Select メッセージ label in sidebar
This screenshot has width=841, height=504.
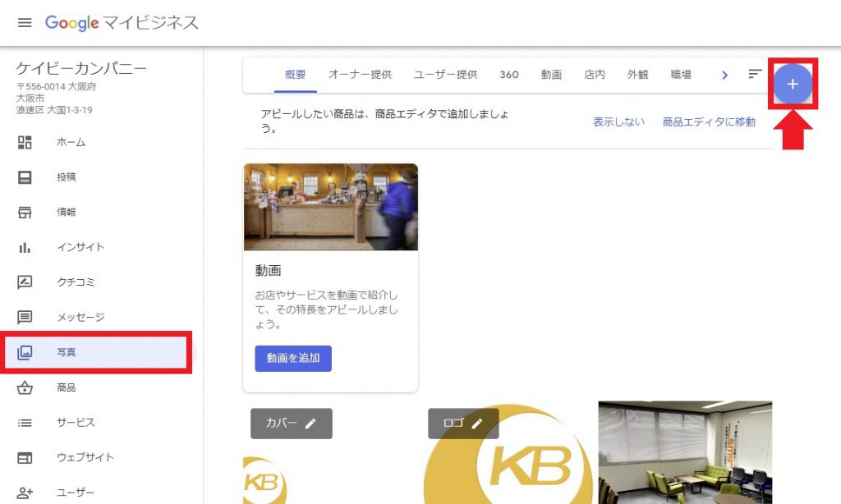point(80,318)
